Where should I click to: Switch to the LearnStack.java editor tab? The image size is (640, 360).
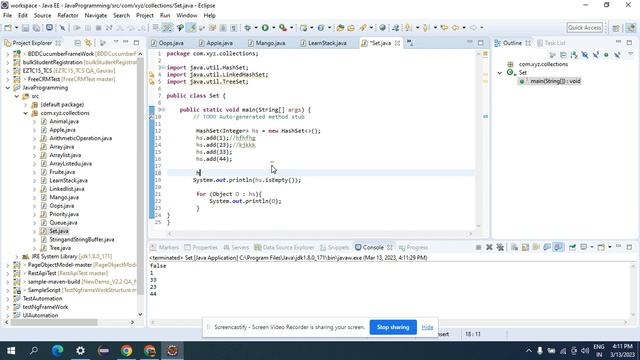[323, 43]
